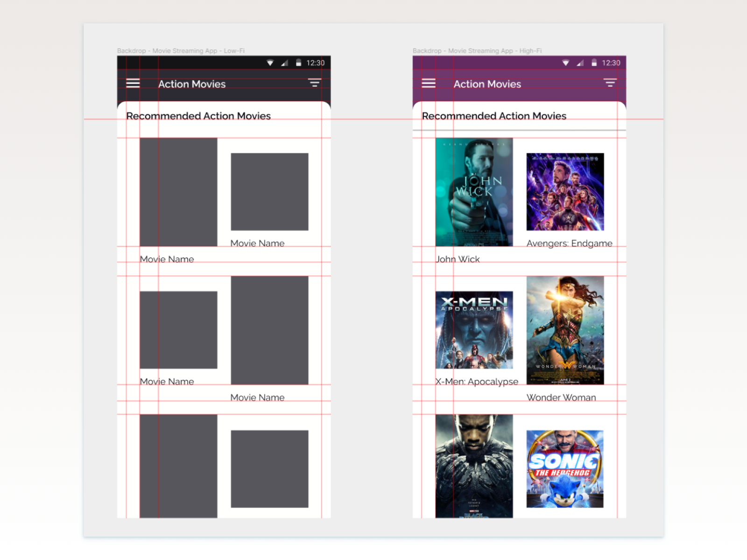Select second-row right tall placeholder in Low-Fi
Screen dimensions: 747x560
269,330
